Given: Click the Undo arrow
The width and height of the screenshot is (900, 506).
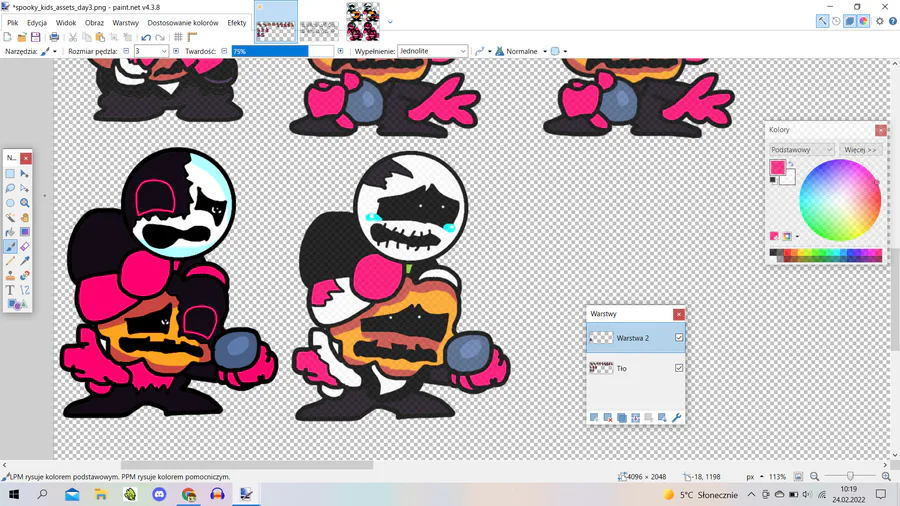Looking at the screenshot, I should point(146,37).
